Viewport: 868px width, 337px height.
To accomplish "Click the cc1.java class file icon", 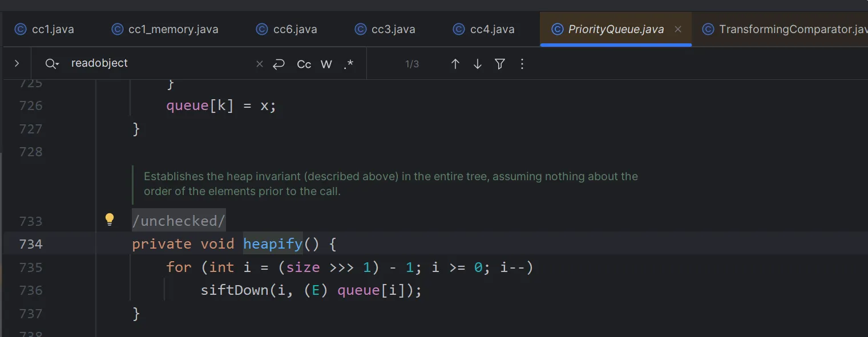I will (21, 29).
